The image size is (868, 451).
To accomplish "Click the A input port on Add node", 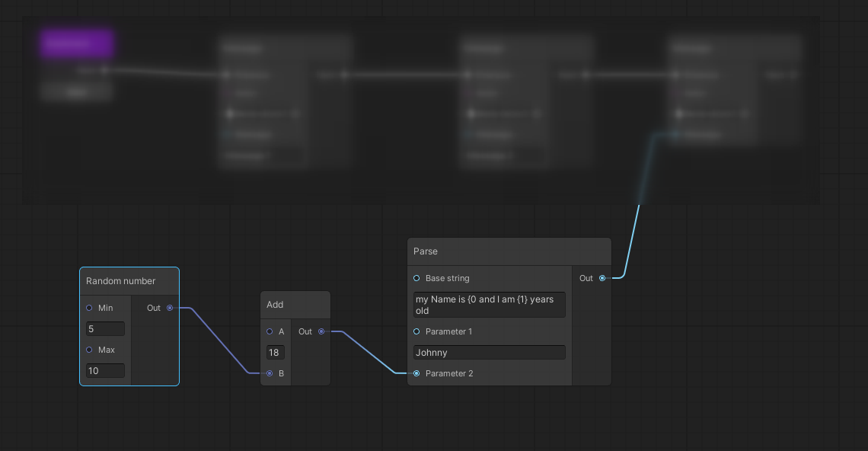I will 270,331.
